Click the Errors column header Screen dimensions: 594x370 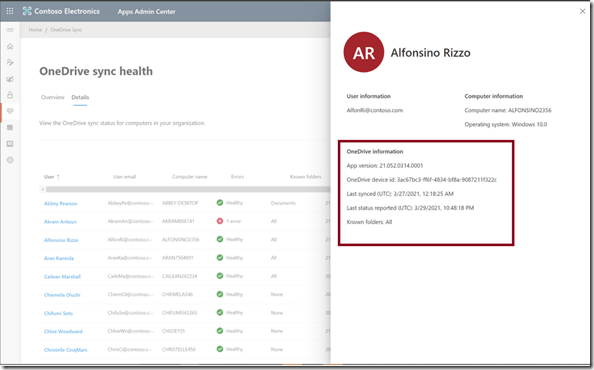click(238, 177)
